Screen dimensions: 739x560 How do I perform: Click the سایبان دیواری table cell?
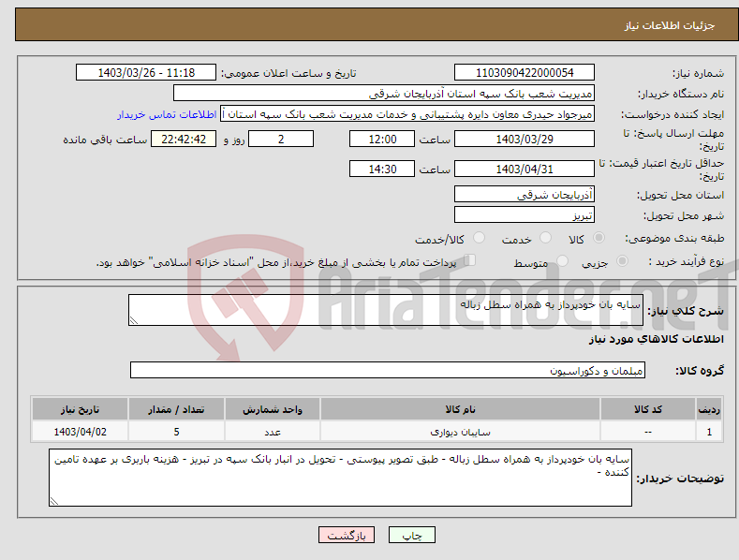coord(461,432)
